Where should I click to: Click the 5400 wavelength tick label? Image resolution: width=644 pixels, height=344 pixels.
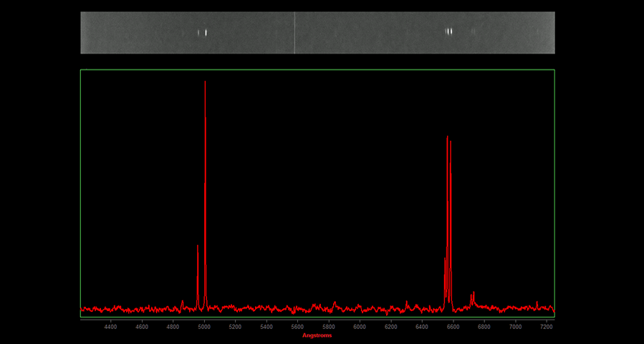(x=266, y=327)
